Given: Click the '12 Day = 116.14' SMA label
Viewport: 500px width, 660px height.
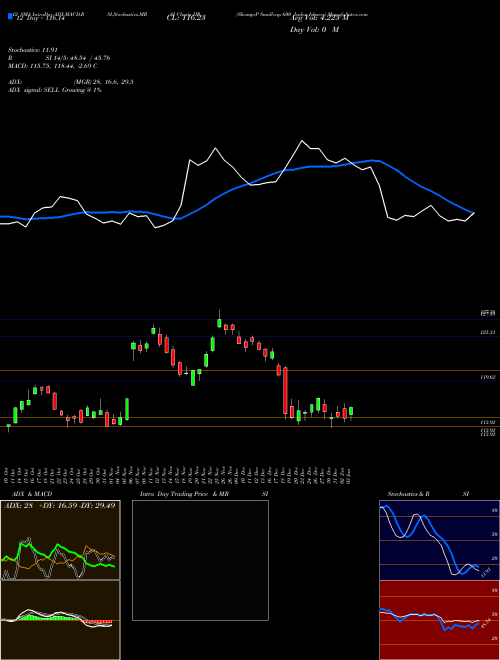Looking at the screenshot, I should (x=39, y=18).
